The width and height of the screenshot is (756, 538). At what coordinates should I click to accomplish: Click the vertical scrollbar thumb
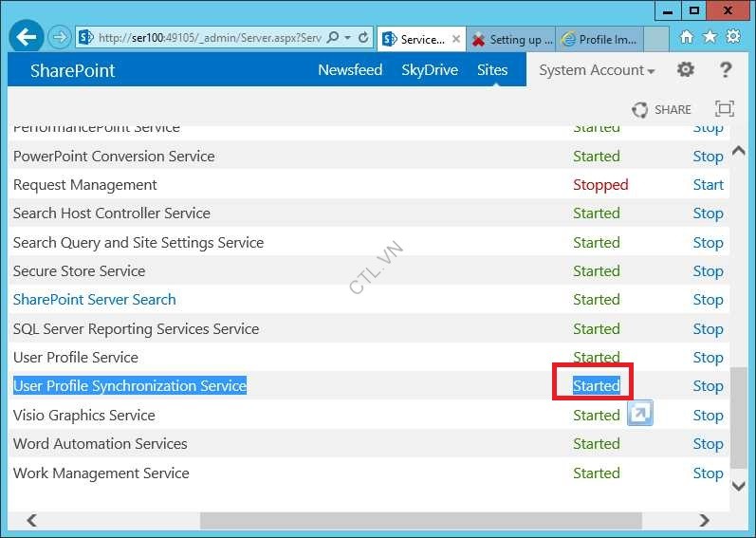[739, 417]
